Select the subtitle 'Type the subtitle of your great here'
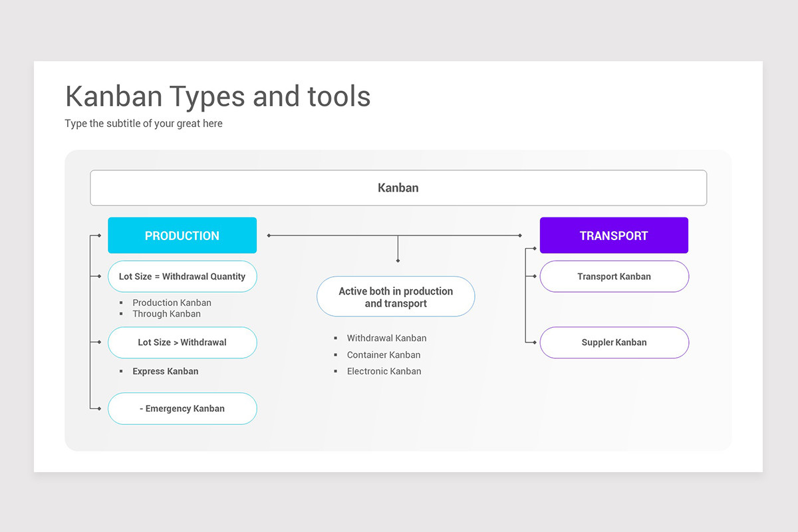 tap(144, 124)
